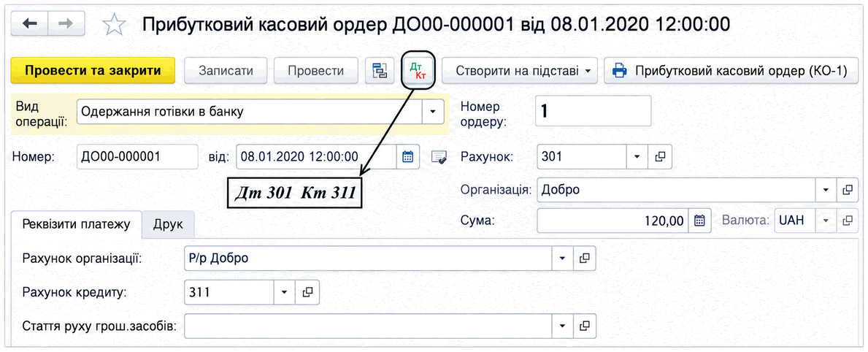Image resolution: width=868 pixels, height=352 pixels.
Task: Click Рахунок кредиту field 311
Action: pos(229,292)
